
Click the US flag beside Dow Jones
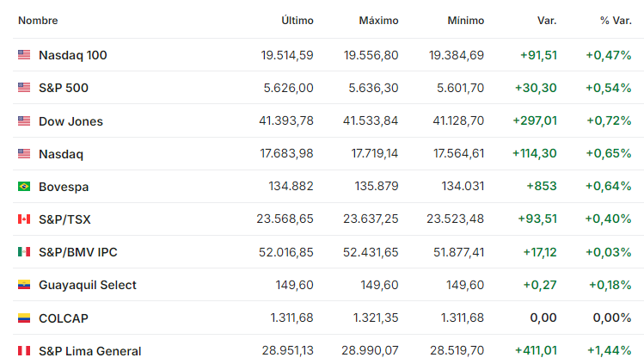point(24,120)
